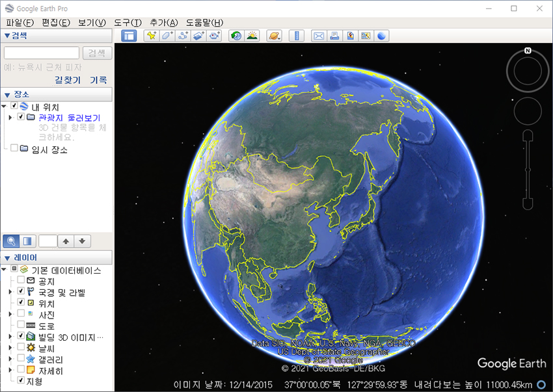Image resolution: width=553 pixels, height=392 pixels.
Task: Open the blue globe toolbar icon
Action: 381,36
